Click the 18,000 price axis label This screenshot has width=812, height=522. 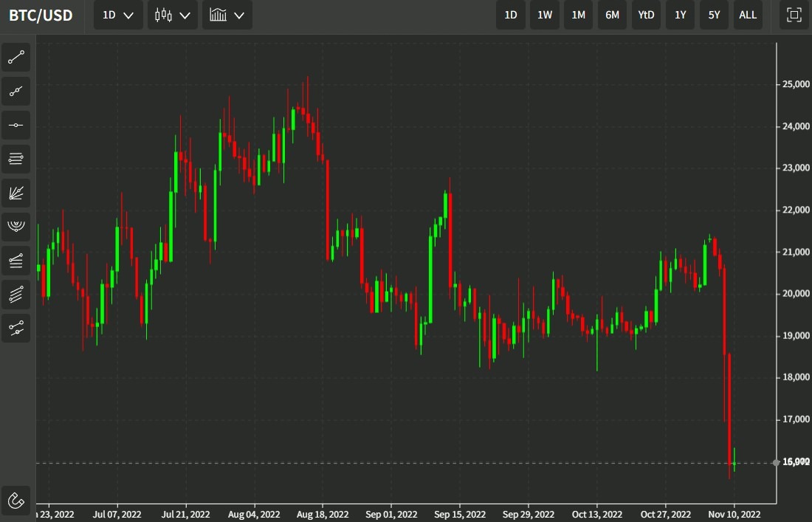[796, 377]
